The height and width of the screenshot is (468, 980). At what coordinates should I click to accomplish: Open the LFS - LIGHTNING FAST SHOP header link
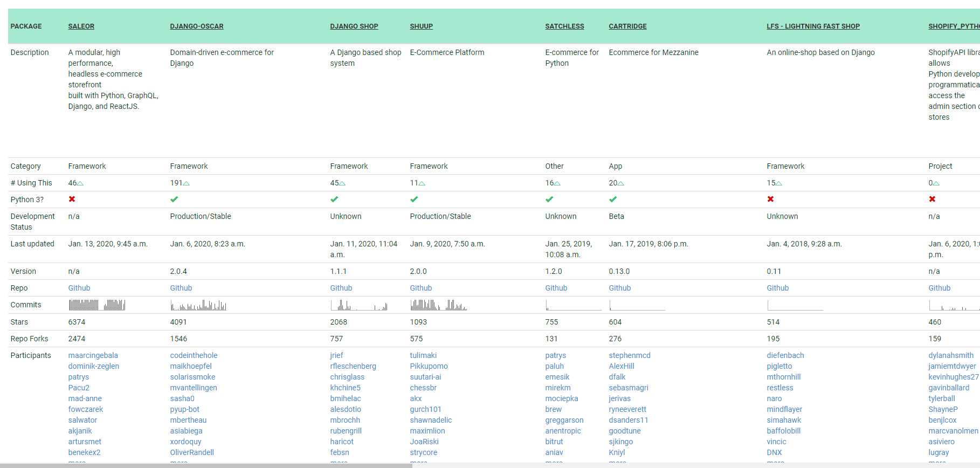813,26
